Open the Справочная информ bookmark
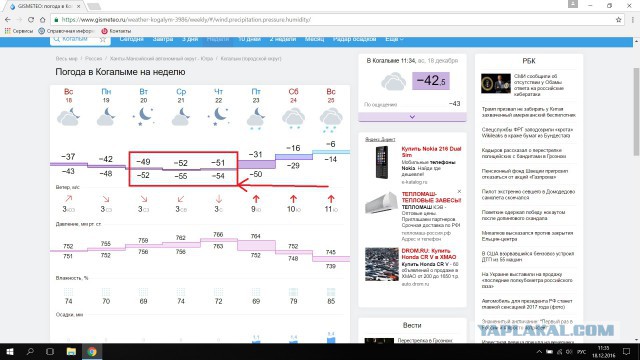Viewport: 640px width, 360px height. pos(66,31)
